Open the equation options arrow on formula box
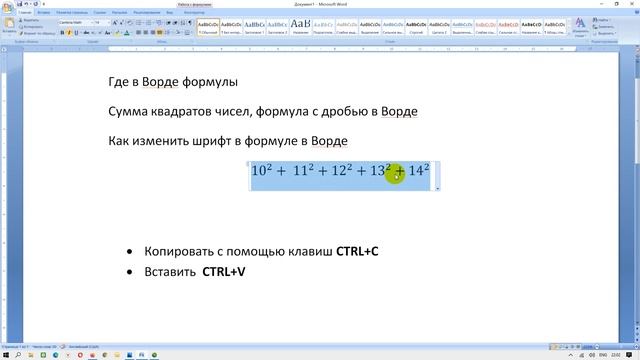This screenshot has height=360, width=640. [438, 189]
